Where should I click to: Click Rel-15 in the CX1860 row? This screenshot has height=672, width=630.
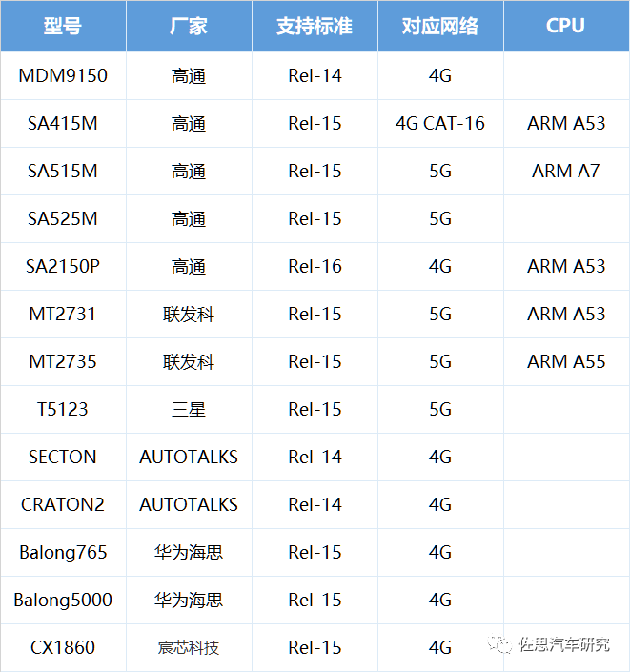point(315,647)
